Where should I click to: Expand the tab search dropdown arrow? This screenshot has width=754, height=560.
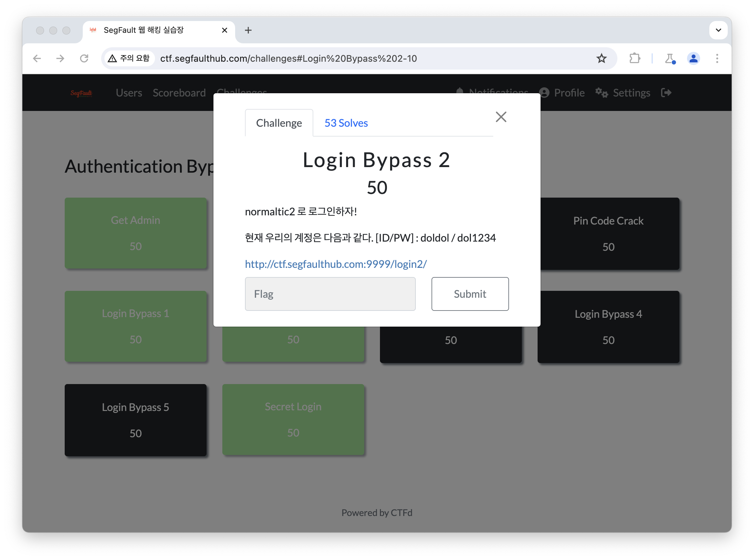click(718, 30)
